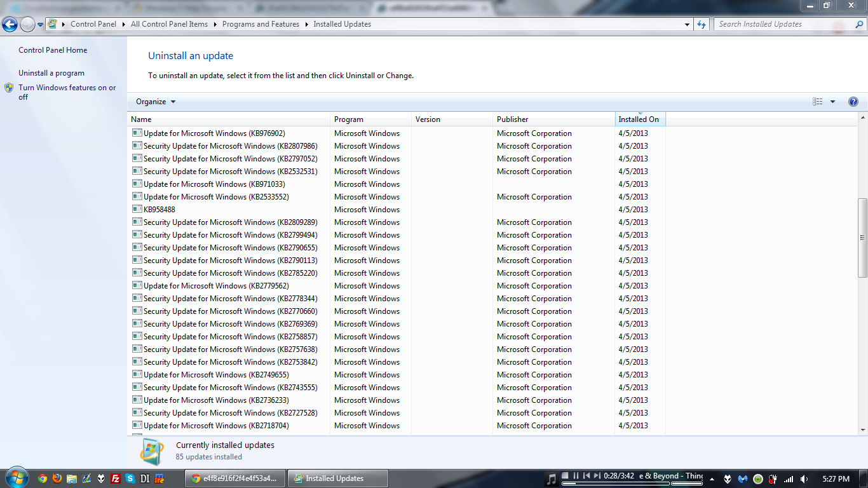
Task: Open Windows Explorer folder icon in taskbar
Action: 72,478
